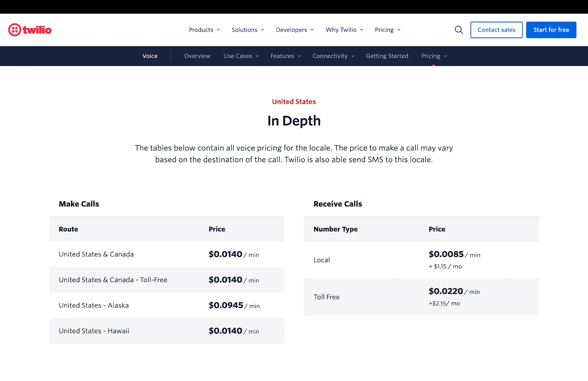Go to the Overview tab
The height and width of the screenshot is (381, 588).
coord(197,56)
